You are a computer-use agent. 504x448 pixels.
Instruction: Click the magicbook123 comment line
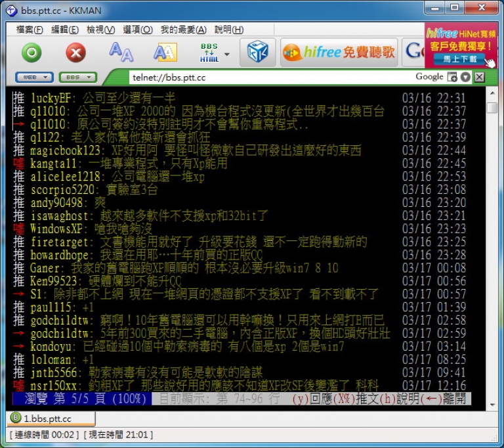(x=239, y=150)
